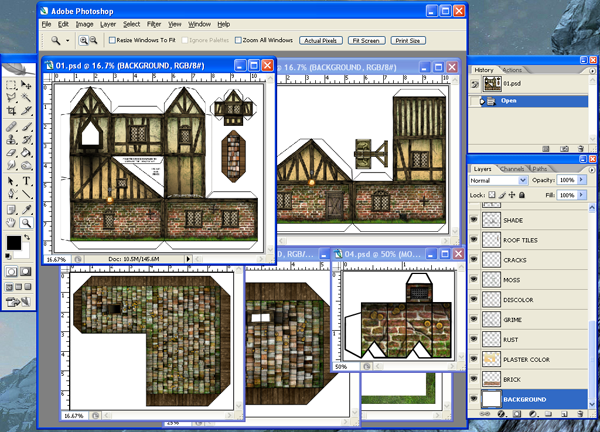Open the Layer menu
Viewport: 600px width, 432px height.
point(108,24)
